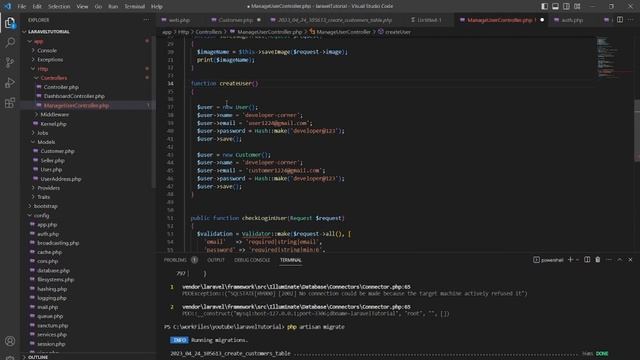Close the terminal panel
Viewport: 640px width, 360px height.
pyautogui.click(x=630, y=260)
